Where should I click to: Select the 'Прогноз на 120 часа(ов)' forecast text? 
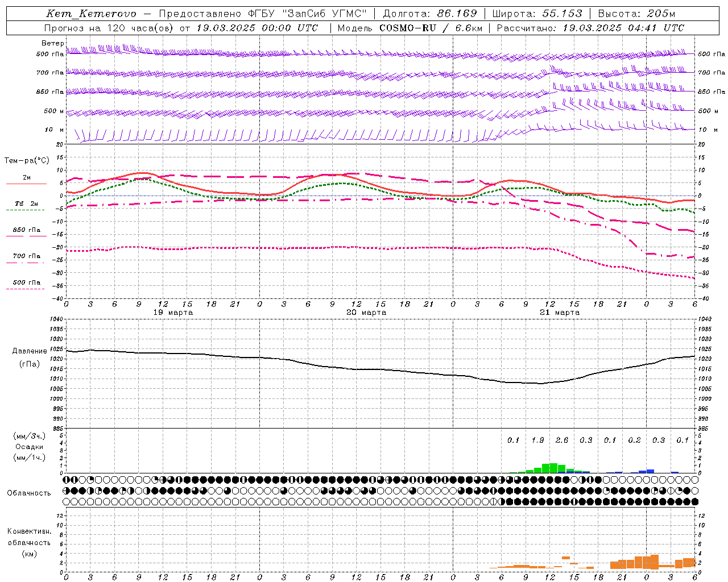109,28
